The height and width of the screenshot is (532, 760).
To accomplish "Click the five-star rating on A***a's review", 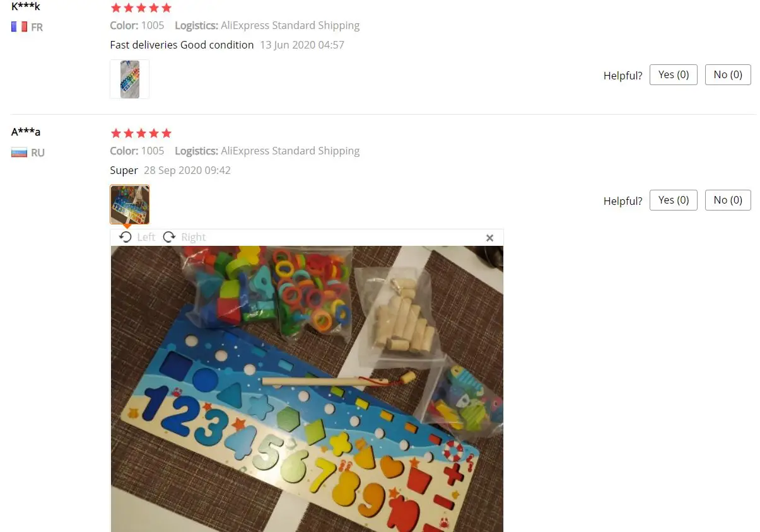I will (141, 133).
